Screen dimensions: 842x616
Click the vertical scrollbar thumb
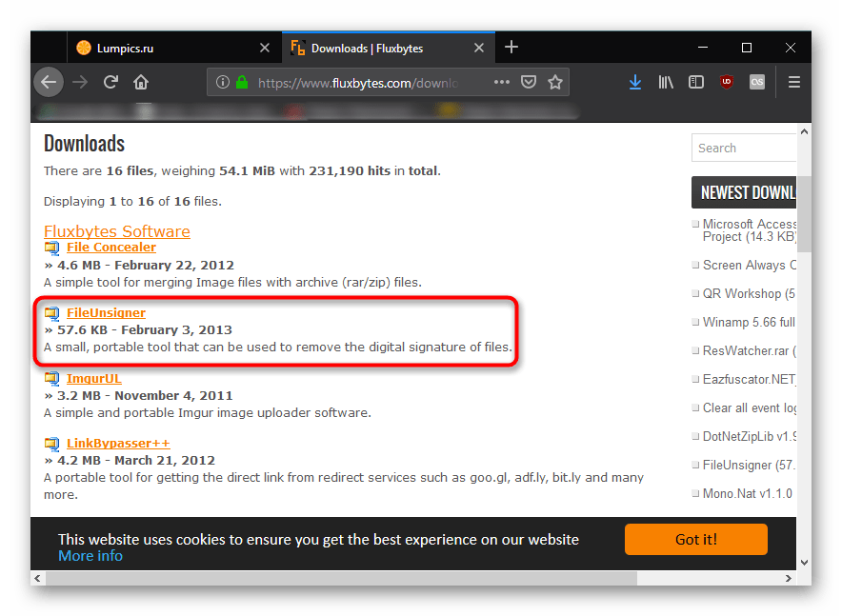(x=804, y=213)
